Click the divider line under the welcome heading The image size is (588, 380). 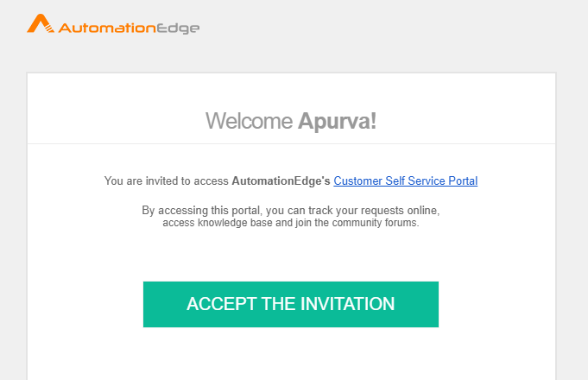[x=291, y=143]
